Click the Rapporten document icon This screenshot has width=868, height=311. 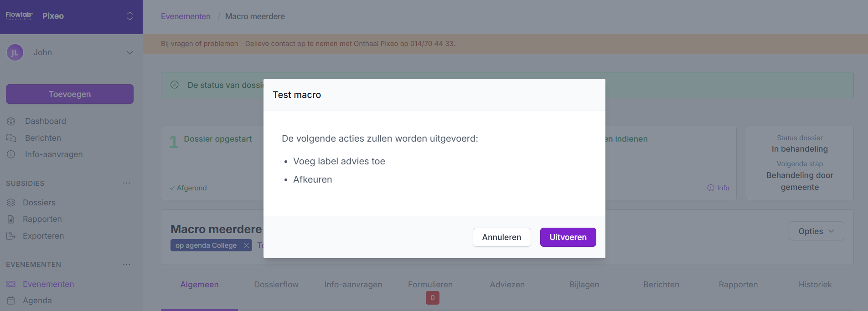(x=11, y=219)
